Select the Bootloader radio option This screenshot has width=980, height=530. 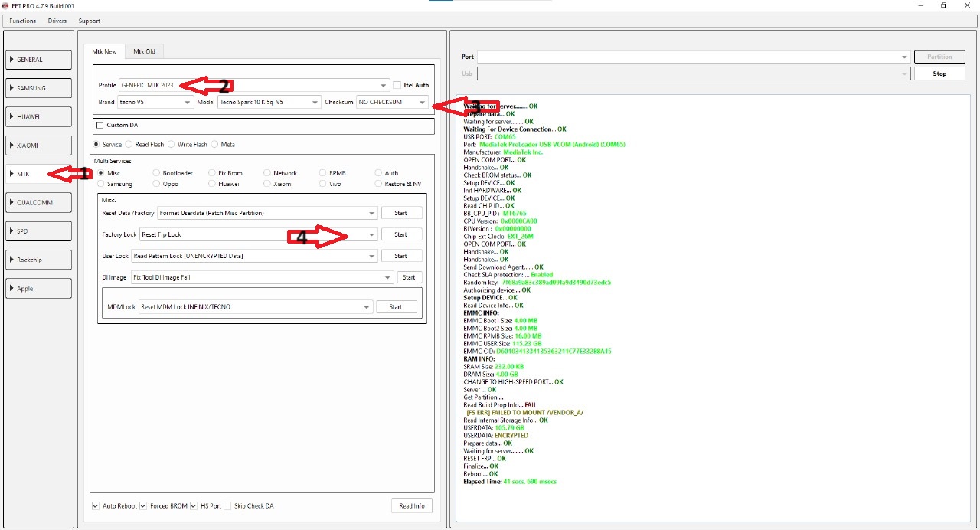coord(156,173)
